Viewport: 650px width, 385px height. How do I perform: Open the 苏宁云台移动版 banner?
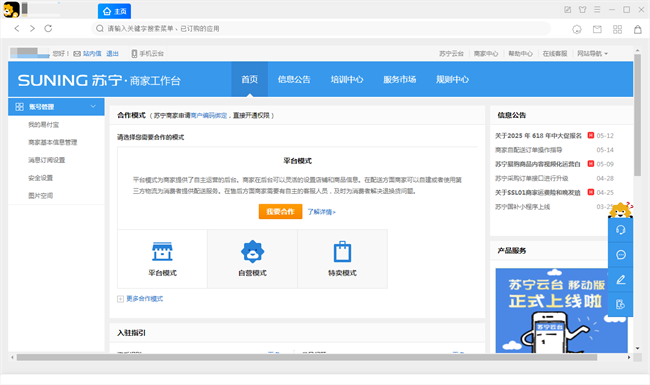561,310
